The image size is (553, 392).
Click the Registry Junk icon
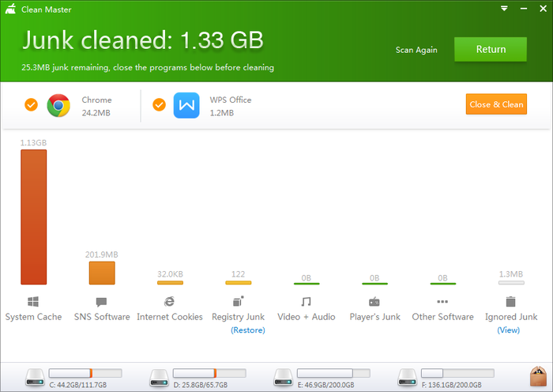coord(238,301)
